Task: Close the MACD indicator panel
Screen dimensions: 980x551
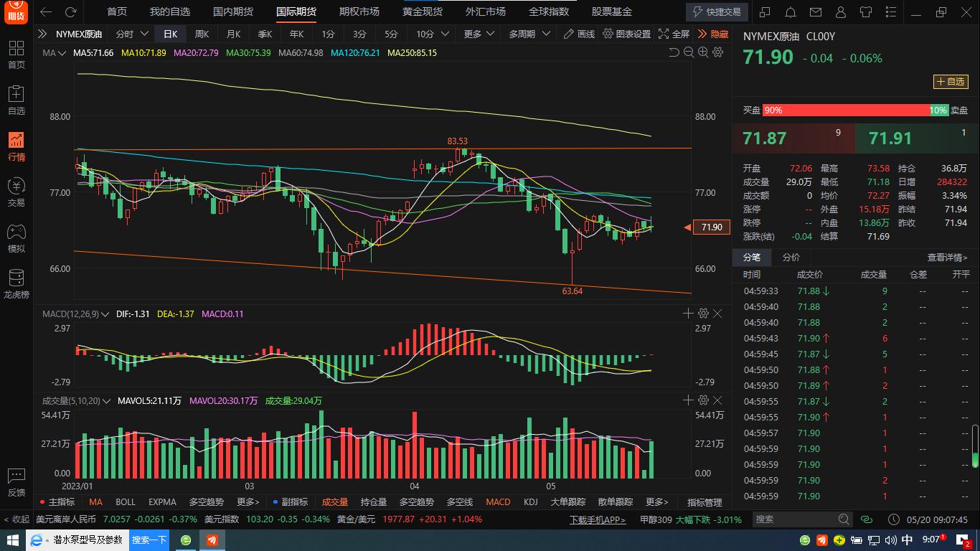Action: click(x=717, y=314)
